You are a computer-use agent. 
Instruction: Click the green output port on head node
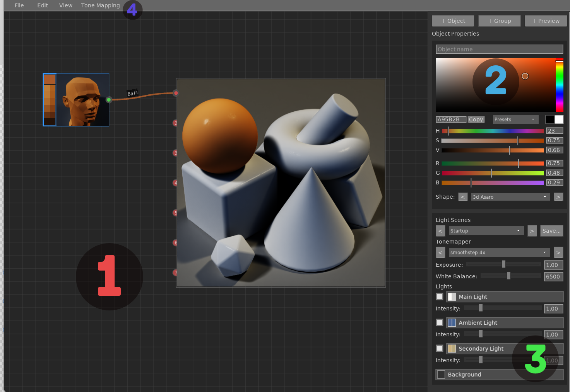tap(109, 100)
